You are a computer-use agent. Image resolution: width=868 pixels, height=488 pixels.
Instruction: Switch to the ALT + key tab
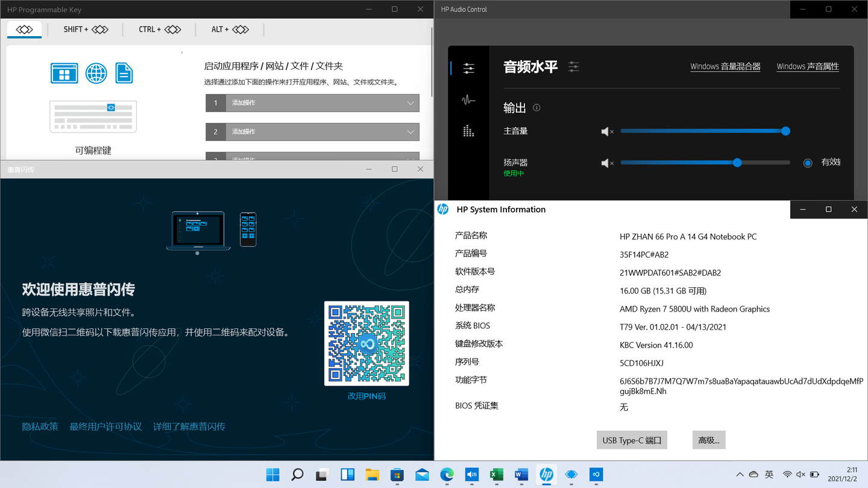[x=230, y=30]
